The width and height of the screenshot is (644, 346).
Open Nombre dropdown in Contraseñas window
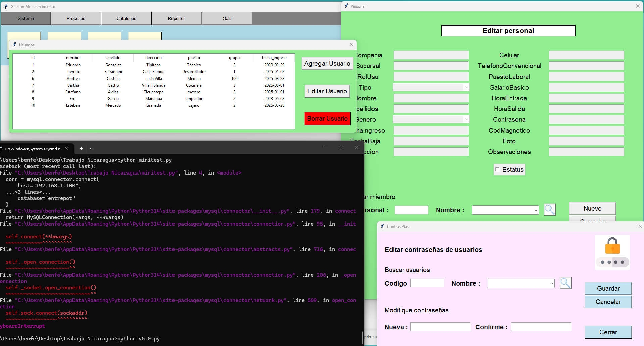pyautogui.click(x=551, y=284)
